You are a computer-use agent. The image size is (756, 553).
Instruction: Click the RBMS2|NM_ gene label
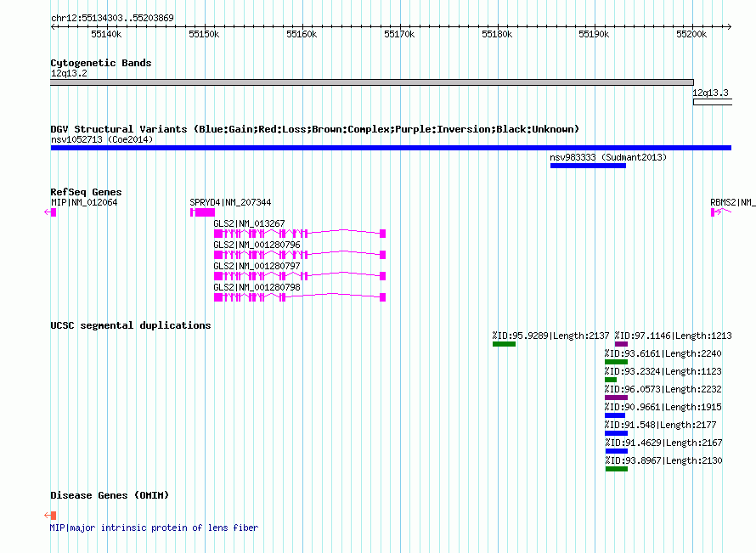coord(733,202)
